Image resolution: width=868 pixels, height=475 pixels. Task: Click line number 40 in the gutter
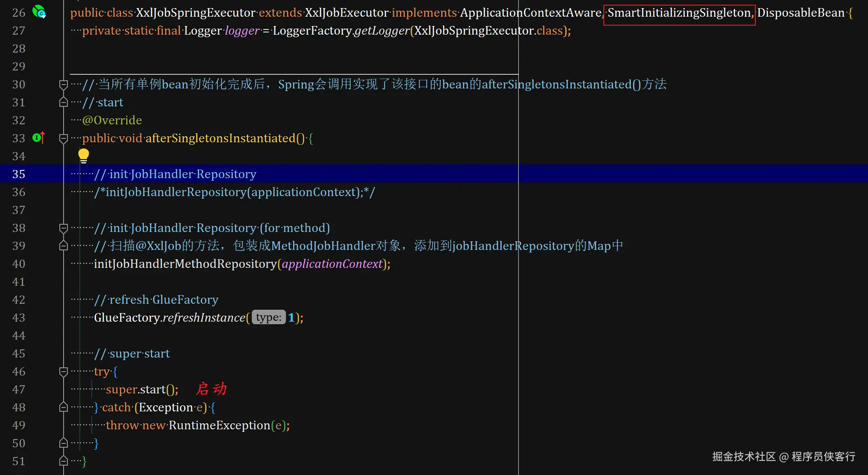(x=19, y=264)
